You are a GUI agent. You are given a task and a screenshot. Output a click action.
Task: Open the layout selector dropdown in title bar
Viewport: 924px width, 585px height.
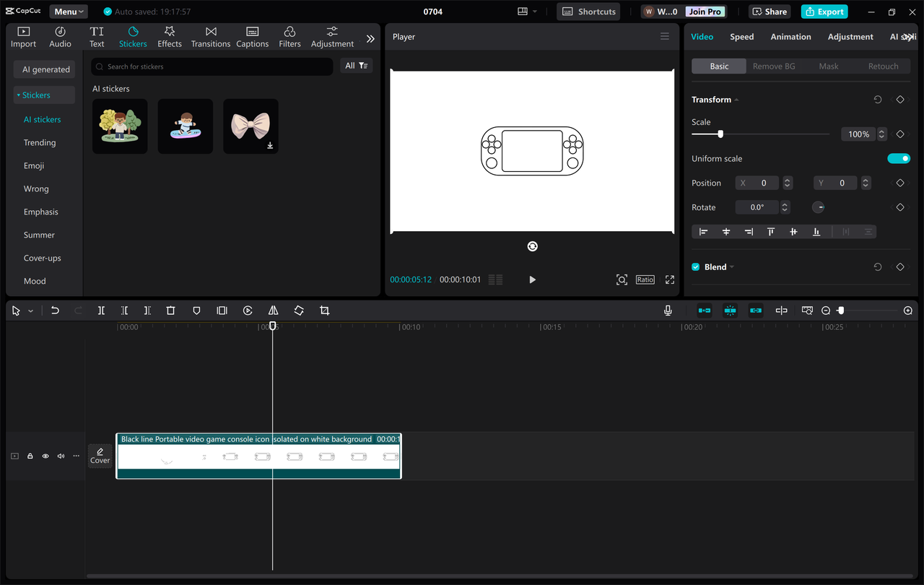click(x=527, y=12)
